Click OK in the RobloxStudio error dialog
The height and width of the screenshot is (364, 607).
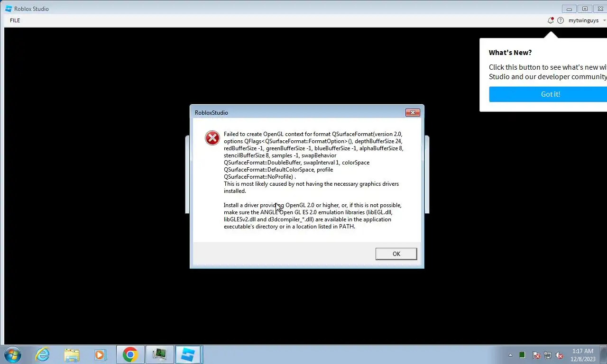[x=396, y=254]
